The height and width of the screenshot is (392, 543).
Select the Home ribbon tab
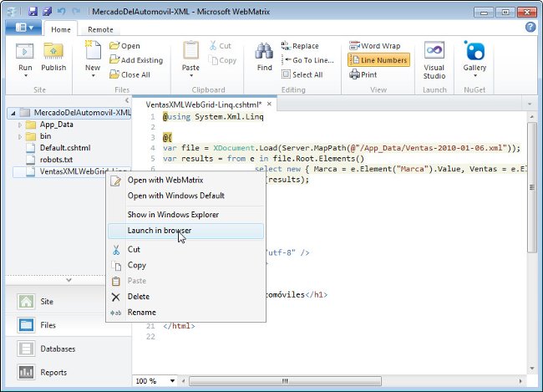(x=61, y=29)
